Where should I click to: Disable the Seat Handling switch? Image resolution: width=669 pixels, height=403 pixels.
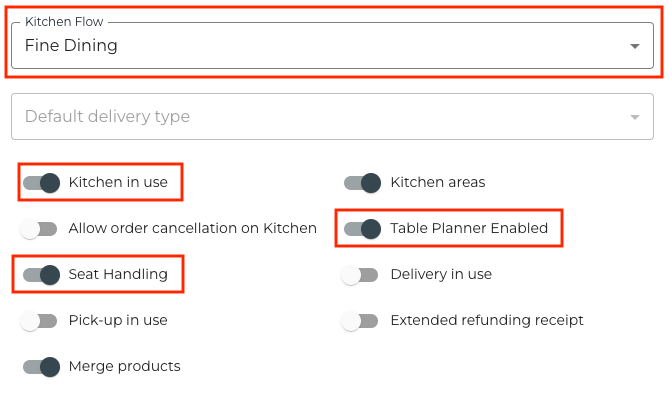(41, 275)
